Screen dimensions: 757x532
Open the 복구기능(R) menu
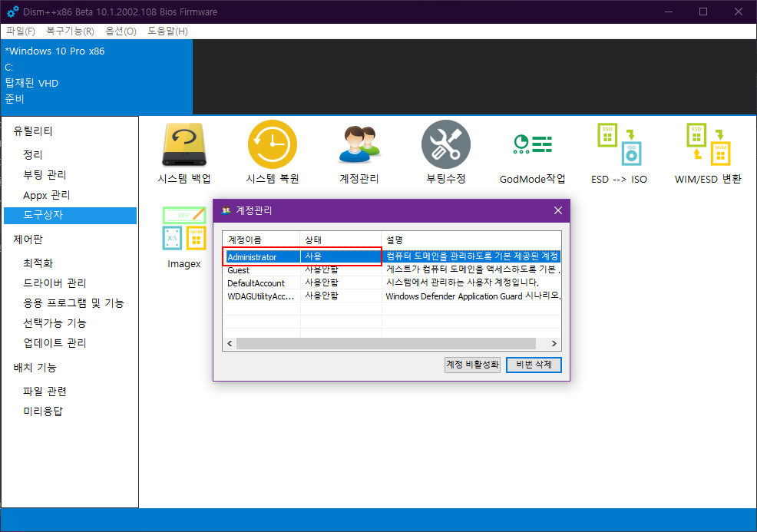70,31
